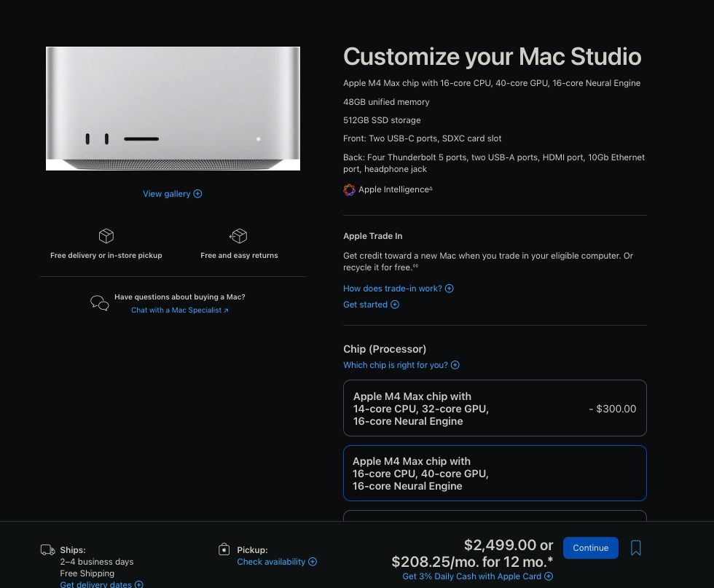Select the 16-core CPU, 40-core GPU chip option
Screen dimensions: 714x588
(495, 473)
